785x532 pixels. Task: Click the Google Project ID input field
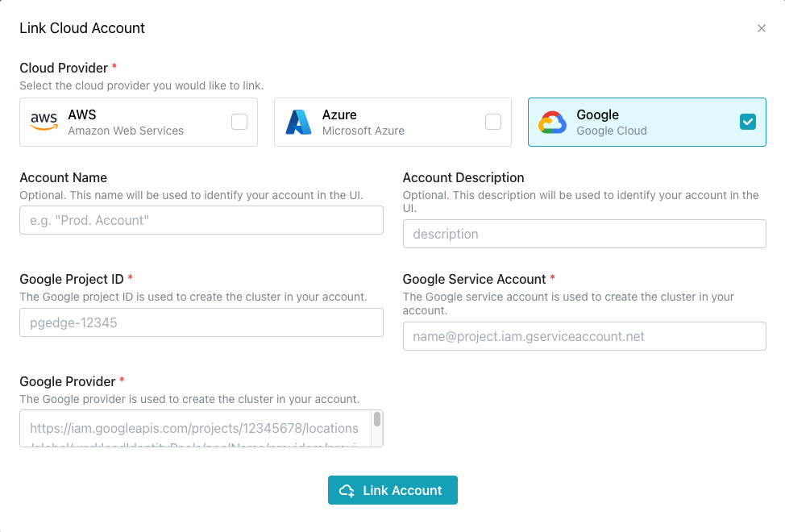click(x=201, y=322)
